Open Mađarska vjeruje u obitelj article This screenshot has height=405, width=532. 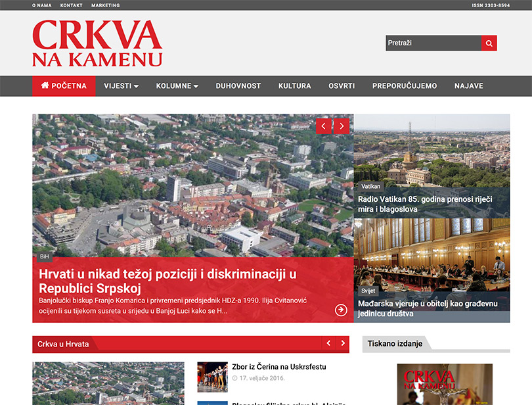[x=428, y=308]
